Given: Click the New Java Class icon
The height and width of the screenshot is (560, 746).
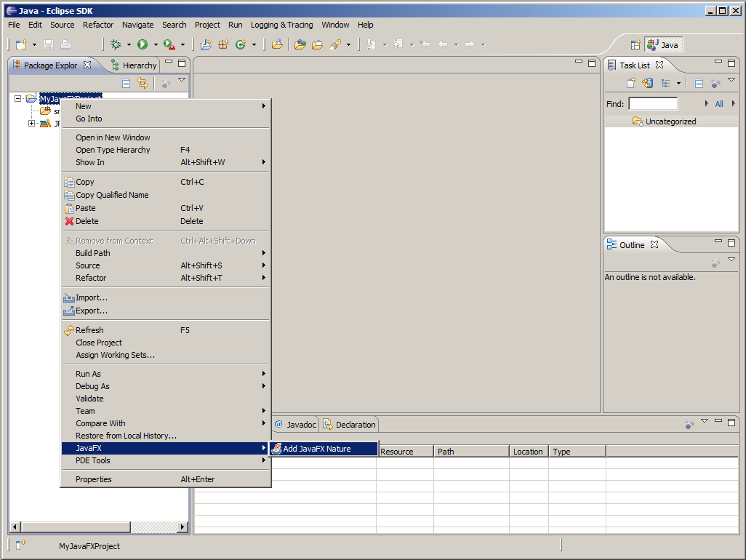Looking at the screenshot, I should point(241,44).
